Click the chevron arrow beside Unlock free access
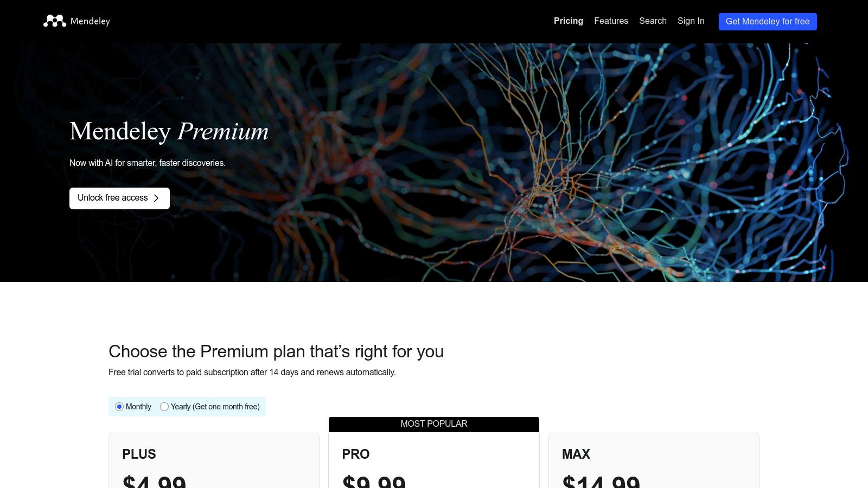The image size is (868, 488). coord(156,198)
